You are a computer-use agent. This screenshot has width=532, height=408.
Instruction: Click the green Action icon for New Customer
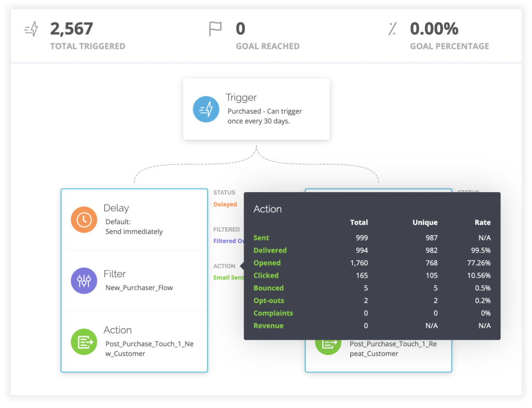[84, 342]
